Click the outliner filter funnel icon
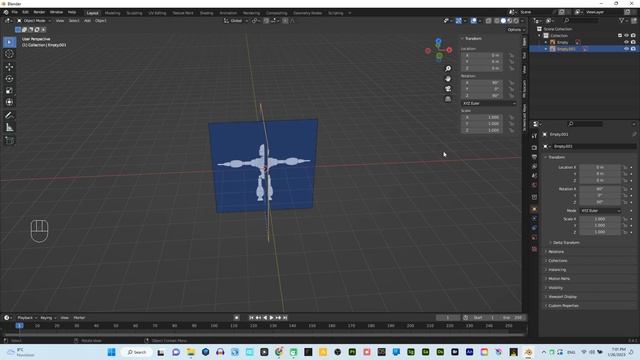Screen dimensions: 640x360 pos(622,20)
